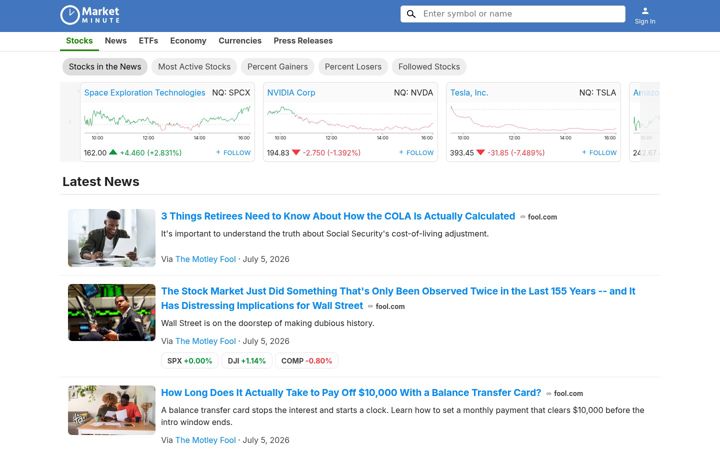Click the NVDA intraday price chart
Screen dimensions: 720x450
point(350,122)
